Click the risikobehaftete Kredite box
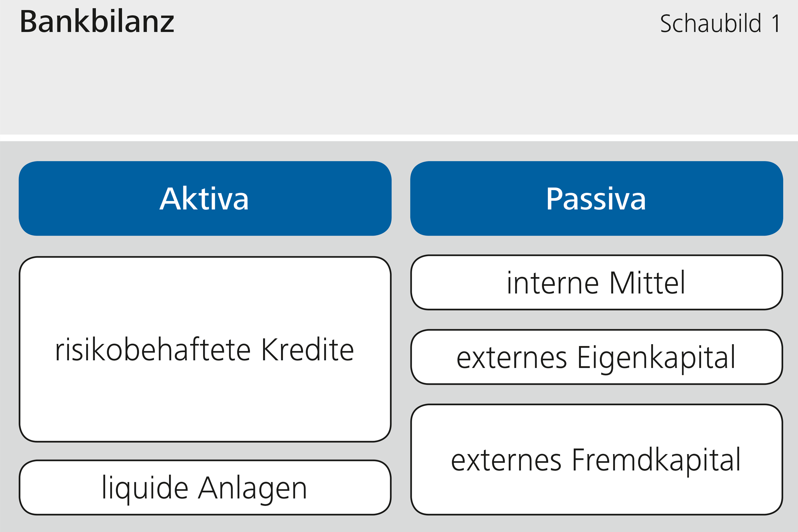The height and width of the screenshot is (532, 798). pyautogui.click(x=205, y=350)
